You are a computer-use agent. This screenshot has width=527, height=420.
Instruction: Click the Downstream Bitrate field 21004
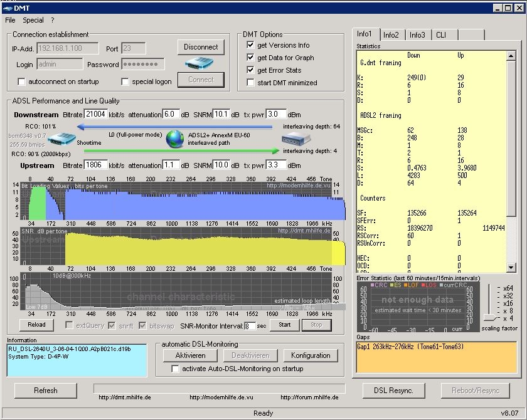point(95,114)
